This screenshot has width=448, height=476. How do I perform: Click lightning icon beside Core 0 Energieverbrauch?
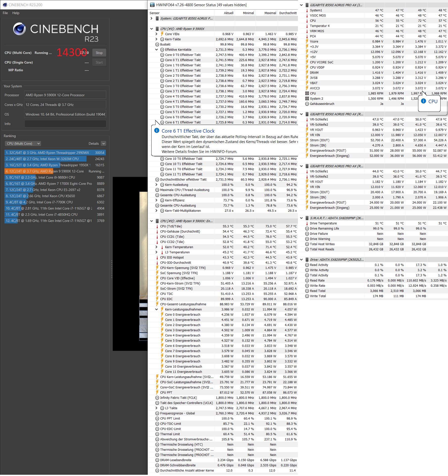click(162, 314)
